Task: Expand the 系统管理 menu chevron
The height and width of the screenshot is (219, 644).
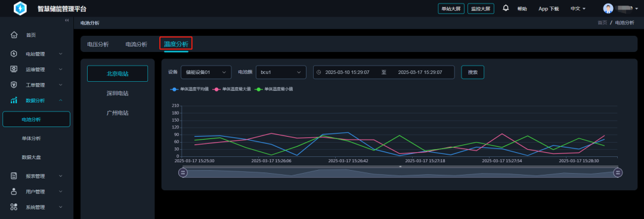Action: [x=60, y=207]
